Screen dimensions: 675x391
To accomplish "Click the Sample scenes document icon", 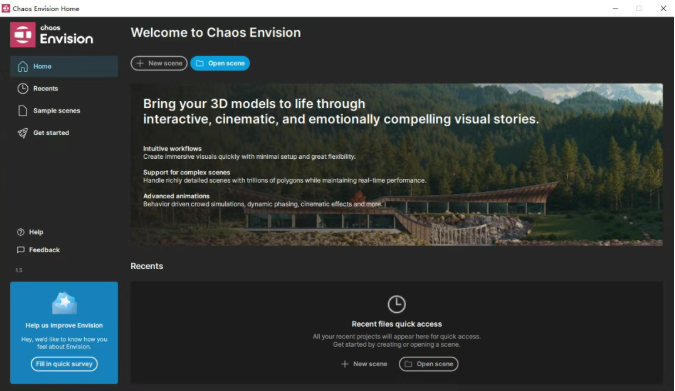I will pos(23,111).
